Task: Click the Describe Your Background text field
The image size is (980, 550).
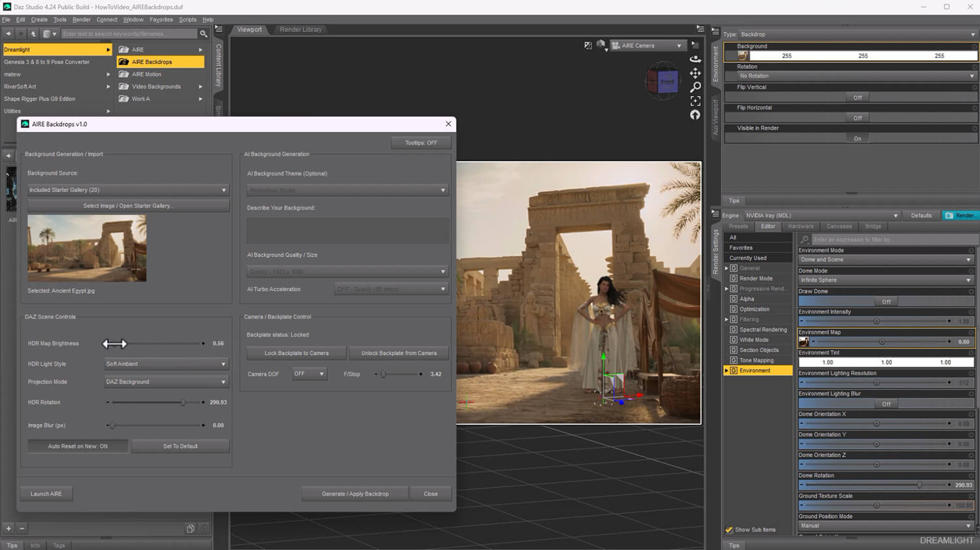Action: point(348,230)
